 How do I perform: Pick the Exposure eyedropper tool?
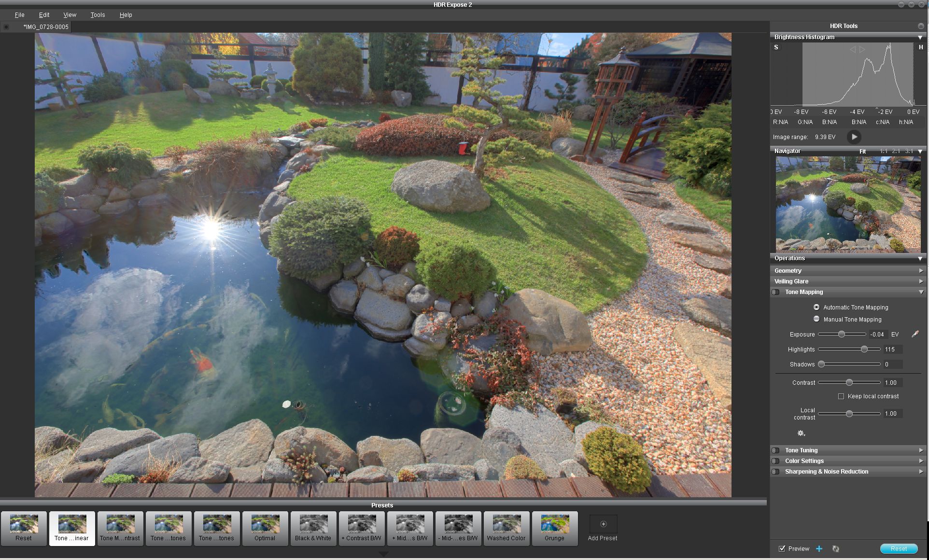pos(915,334)
